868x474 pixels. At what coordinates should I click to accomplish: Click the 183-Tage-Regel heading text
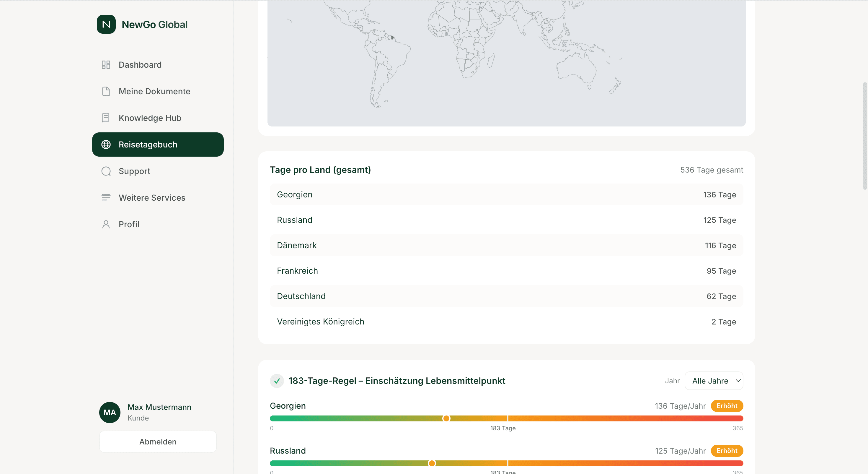[397, 381]
